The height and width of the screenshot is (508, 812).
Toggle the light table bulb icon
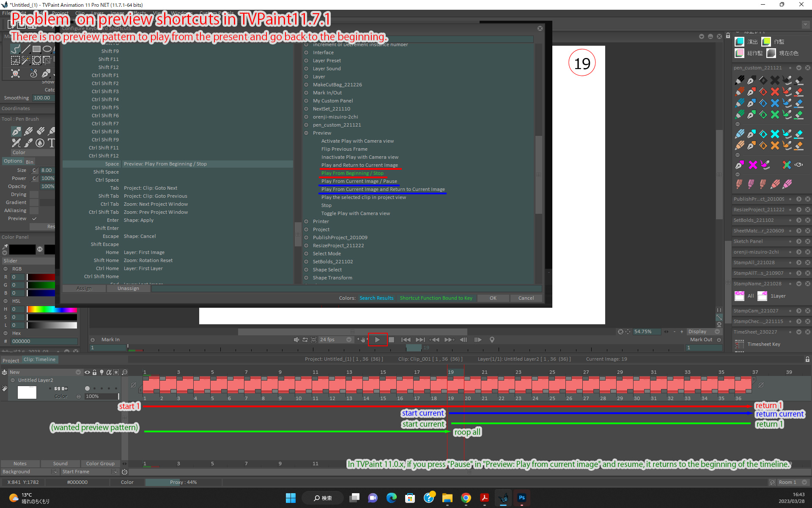pos(101,373)
